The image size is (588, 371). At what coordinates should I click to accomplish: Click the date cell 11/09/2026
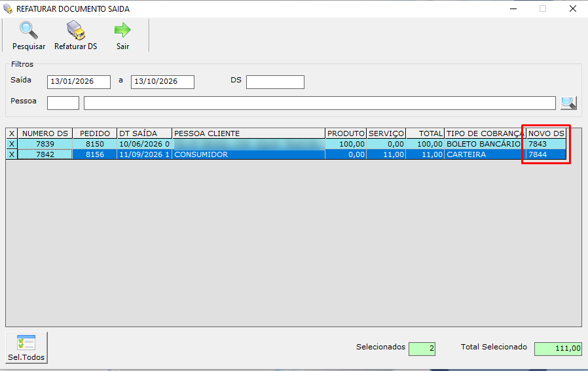point(144,154)
